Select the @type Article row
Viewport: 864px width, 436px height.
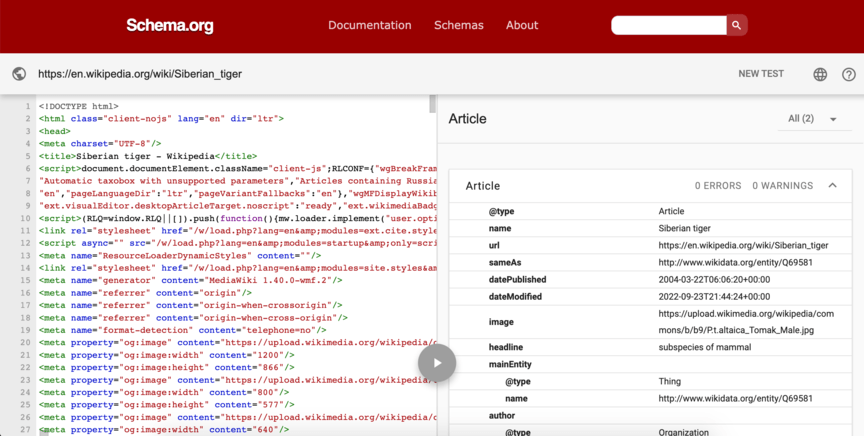pyautogui.click(x=650, y=211)
